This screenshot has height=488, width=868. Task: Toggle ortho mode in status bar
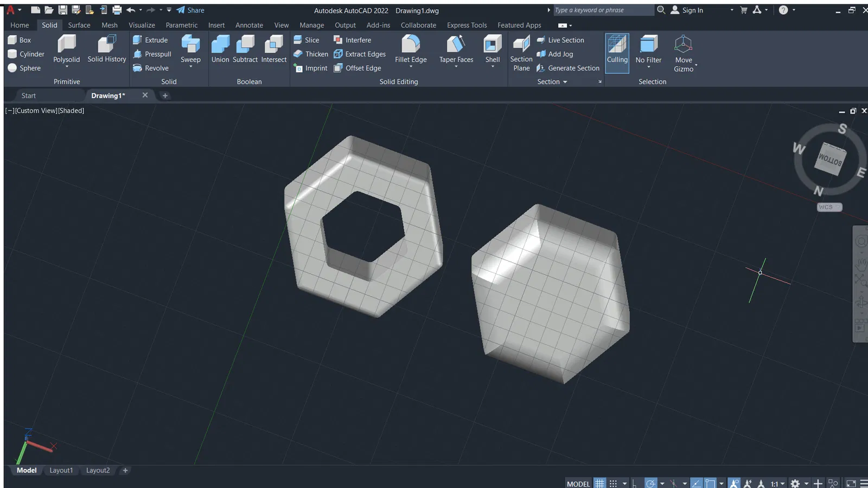click(x=635, y=483)
